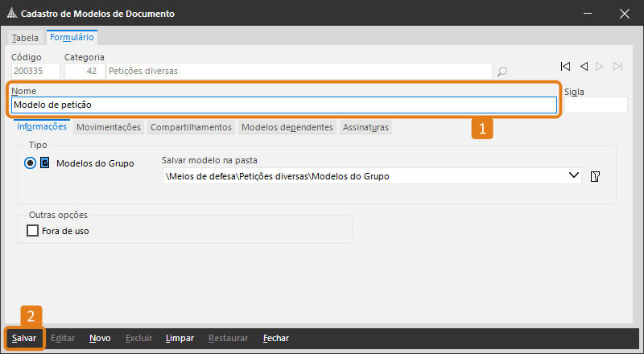This screenshot has height=354, width=644.
Task: Open the Compartilhamentos tab
Action: (192, 127)
